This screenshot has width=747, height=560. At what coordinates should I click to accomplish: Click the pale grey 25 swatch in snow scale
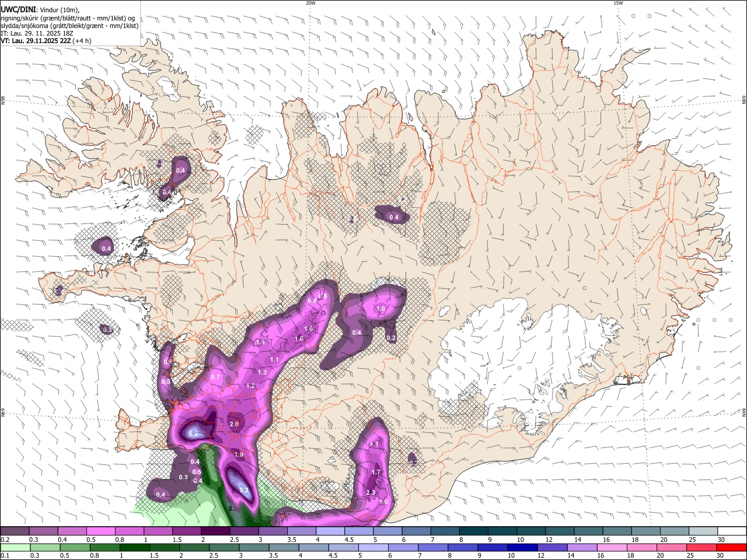click(x=703, y=531)
